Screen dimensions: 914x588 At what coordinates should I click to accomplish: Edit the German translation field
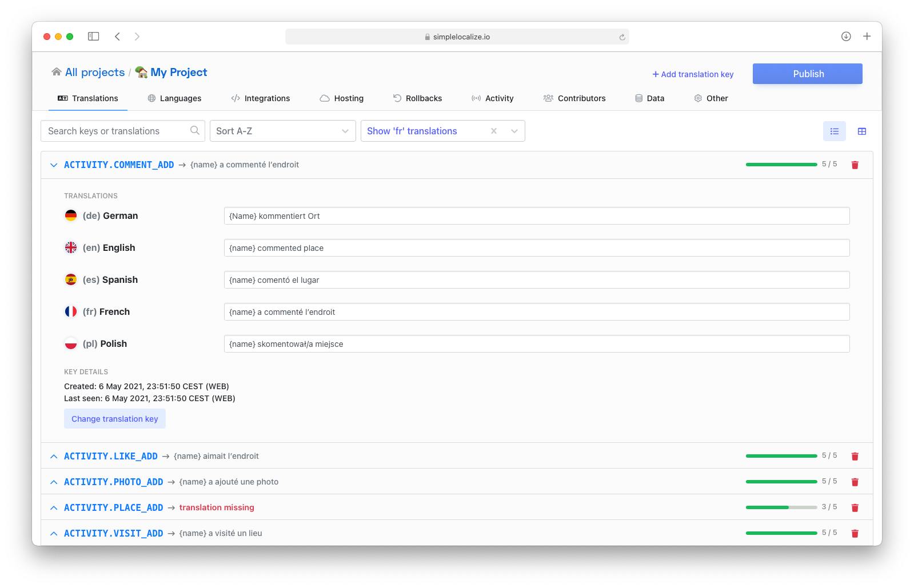click(537, 216)
